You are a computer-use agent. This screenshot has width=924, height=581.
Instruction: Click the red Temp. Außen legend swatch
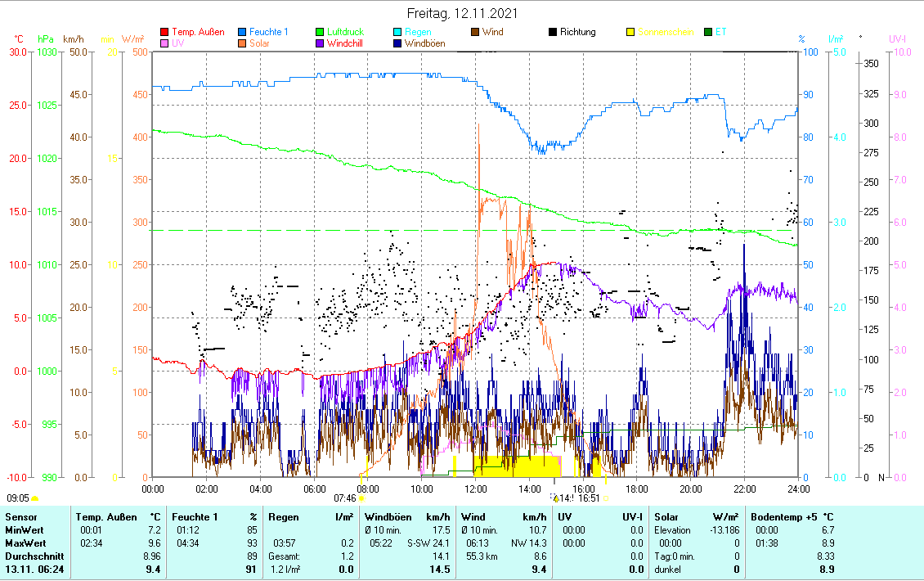(164, 33)
